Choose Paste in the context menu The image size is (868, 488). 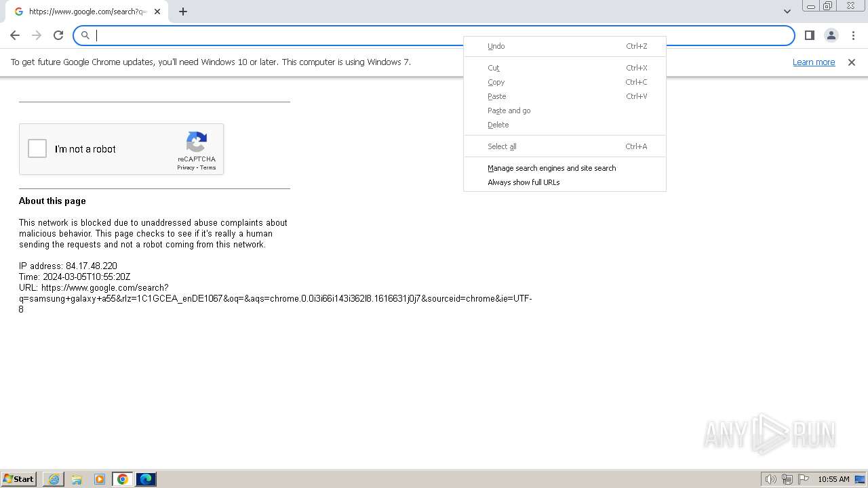[x=565, y=96]
